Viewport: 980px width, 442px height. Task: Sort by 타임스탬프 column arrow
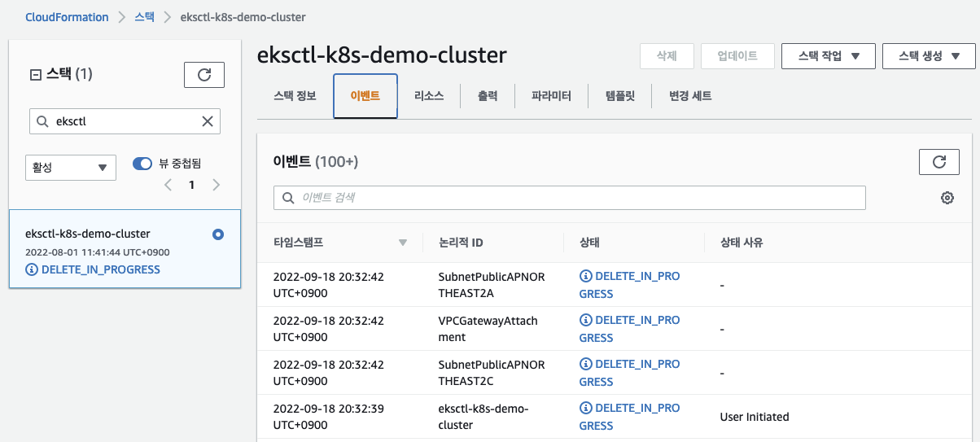(x=402, y=243)
